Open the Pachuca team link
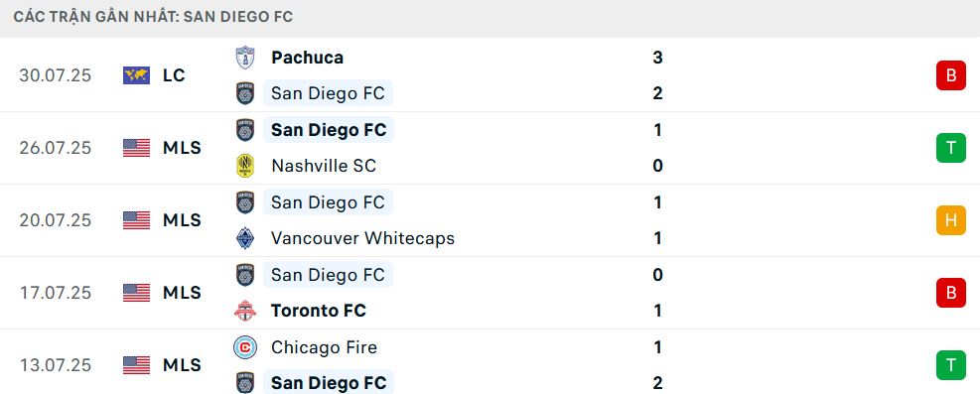 (x=308, y=58)
